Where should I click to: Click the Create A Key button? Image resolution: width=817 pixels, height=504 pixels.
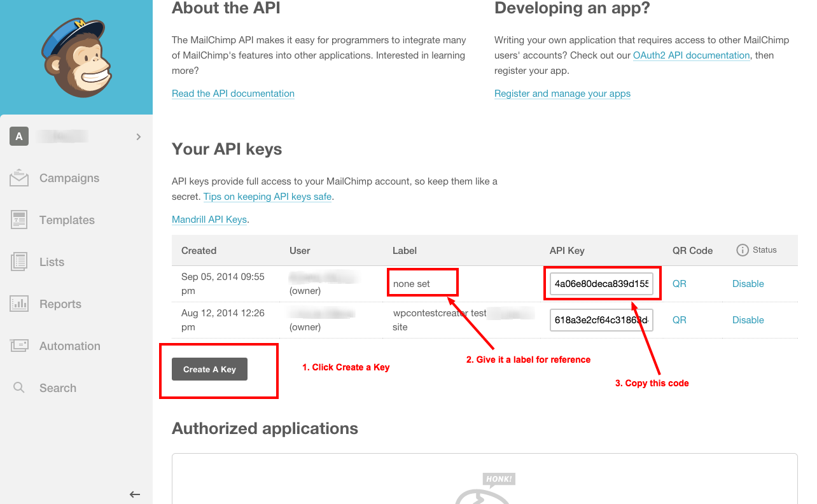[209, 369]
